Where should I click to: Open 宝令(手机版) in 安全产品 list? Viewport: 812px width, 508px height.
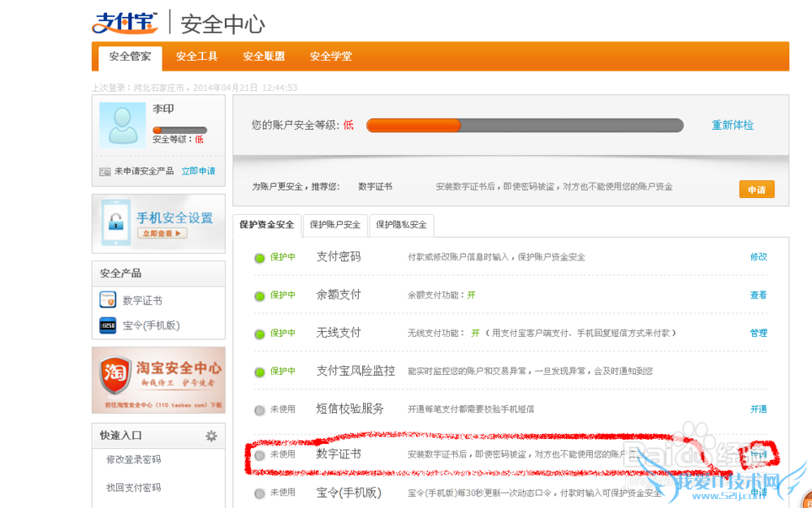tap(151, 325)
